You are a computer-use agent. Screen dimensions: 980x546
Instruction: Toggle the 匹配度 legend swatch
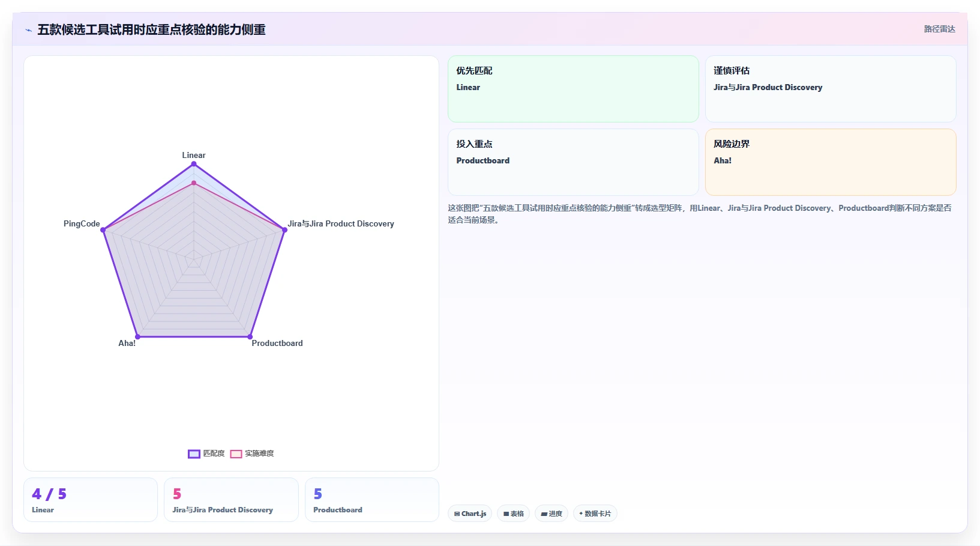pyautogui.click(x=194, y=454)
